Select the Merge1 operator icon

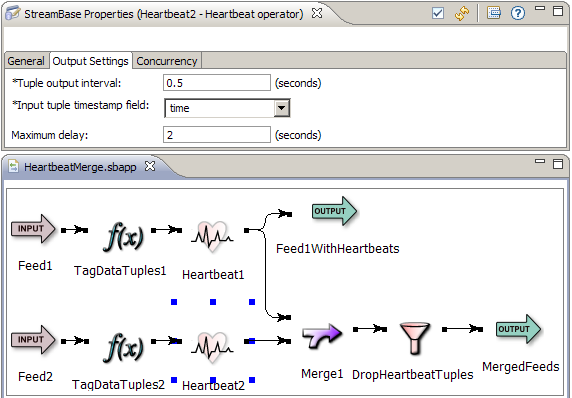click(322, 336)
